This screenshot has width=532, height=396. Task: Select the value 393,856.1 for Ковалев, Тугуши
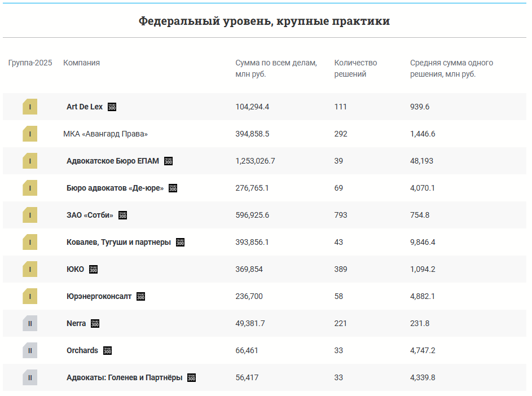[x=252, y=243]
